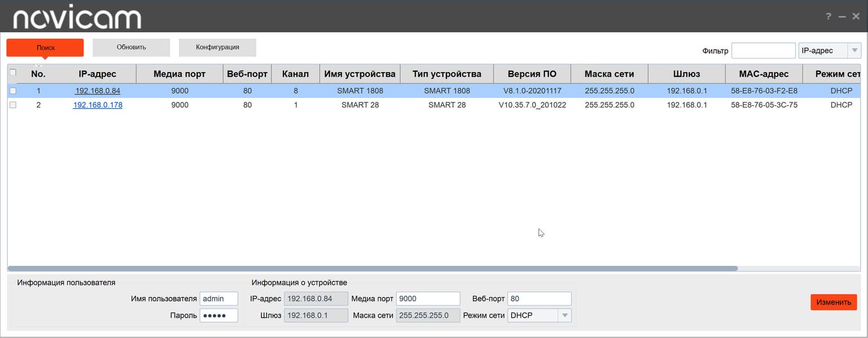Click the Фильтр text input field
Viewport: 868px width, 338px height.
[763, 51]
